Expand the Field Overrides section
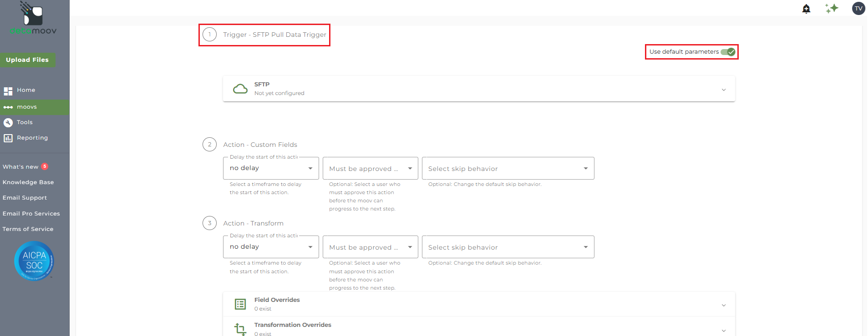868x336 pixels. [723, 305]
